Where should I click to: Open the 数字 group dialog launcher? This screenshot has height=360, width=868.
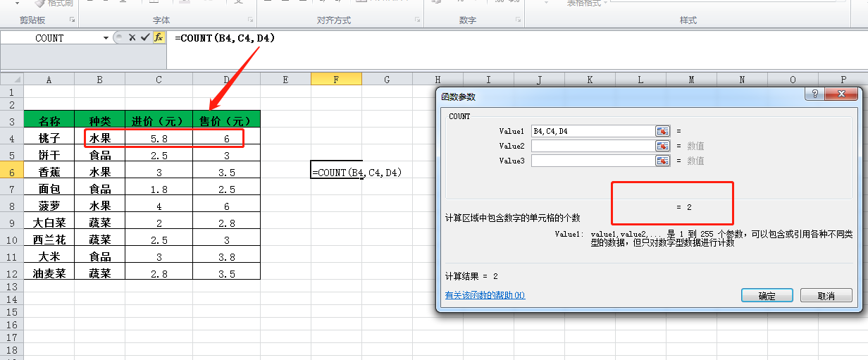[519, 20]
